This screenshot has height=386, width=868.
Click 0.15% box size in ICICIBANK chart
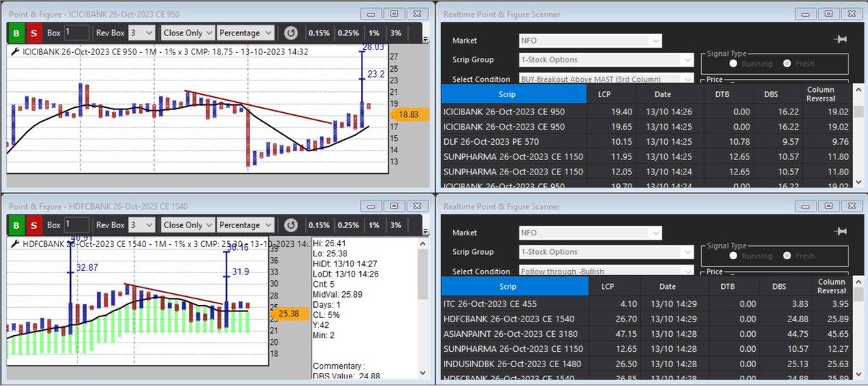pyautogui.click(x=318, y=33)
